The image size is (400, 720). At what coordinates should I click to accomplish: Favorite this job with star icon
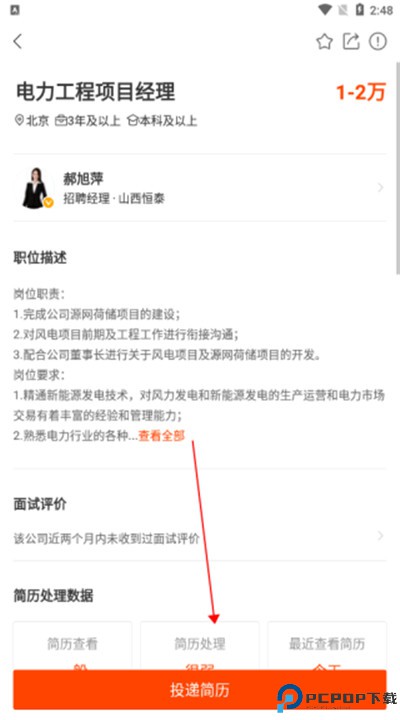tap(324, 41)
